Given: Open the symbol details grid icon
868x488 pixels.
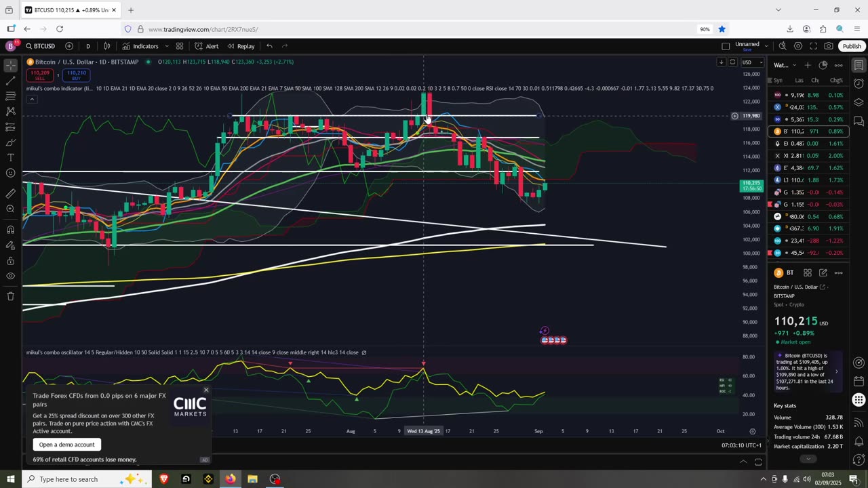Looking at the screenshot, I should (x=808, y=272).
